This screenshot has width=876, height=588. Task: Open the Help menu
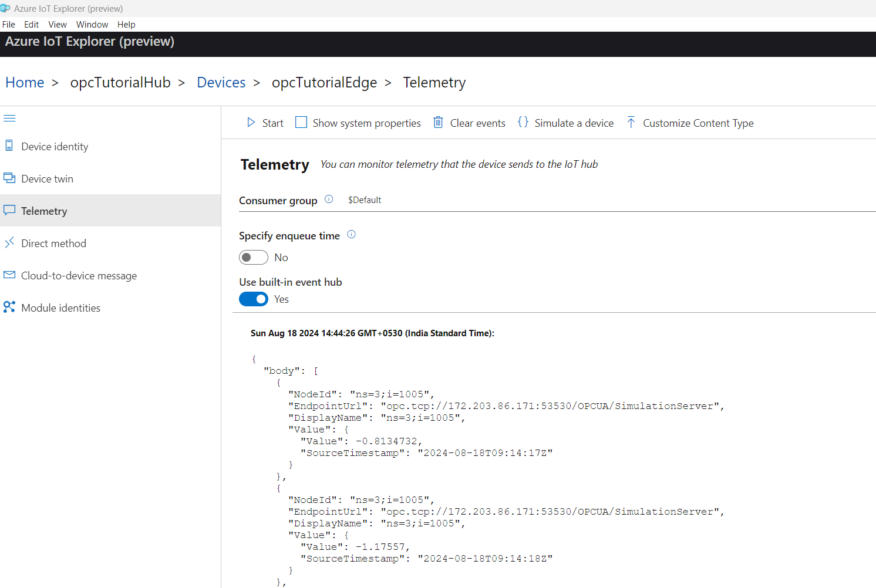coord(126,25)
